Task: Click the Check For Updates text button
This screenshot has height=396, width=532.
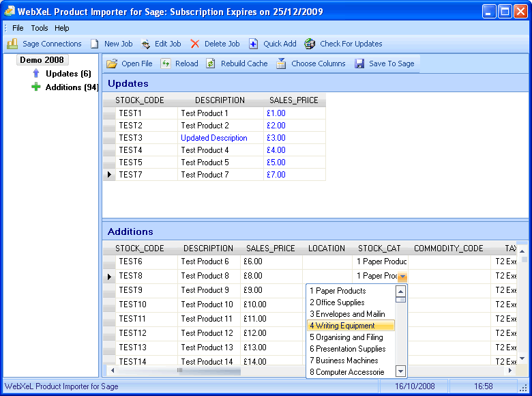Action: click(x=351, y=44)
